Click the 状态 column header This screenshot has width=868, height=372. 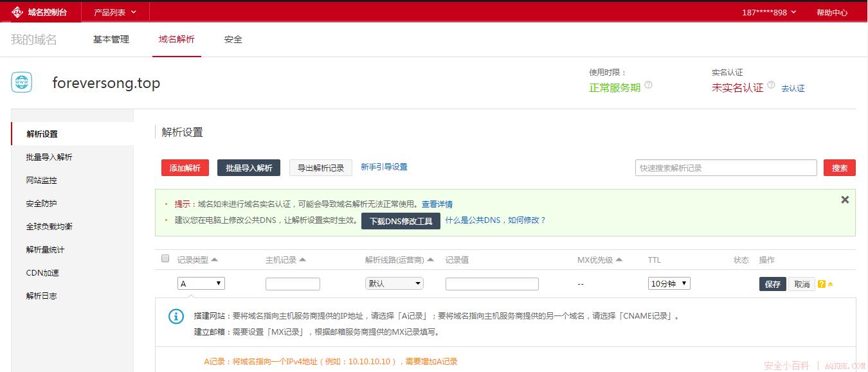tap(741, 260)
